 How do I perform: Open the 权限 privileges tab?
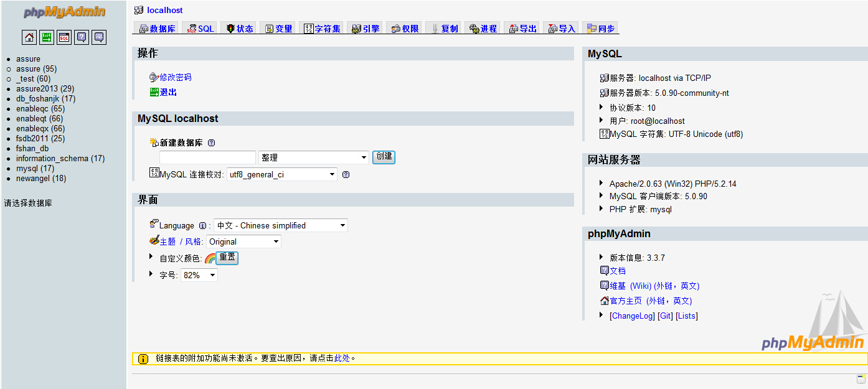click(x=405, y=29)
